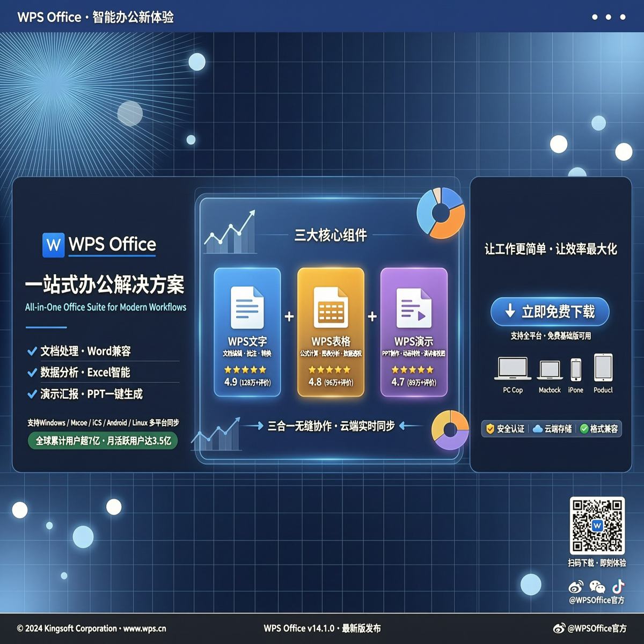Open the WPS文字 document icon
This screenshot has height=644, width=644.
pos(247,308)
